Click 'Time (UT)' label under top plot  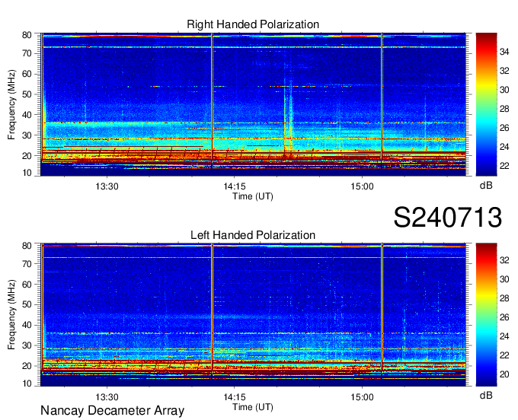coord(253,196)
